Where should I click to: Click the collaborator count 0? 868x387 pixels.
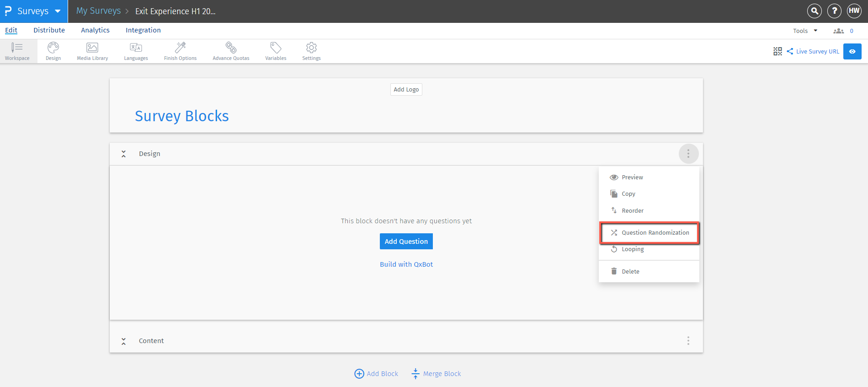pos(852,31)
